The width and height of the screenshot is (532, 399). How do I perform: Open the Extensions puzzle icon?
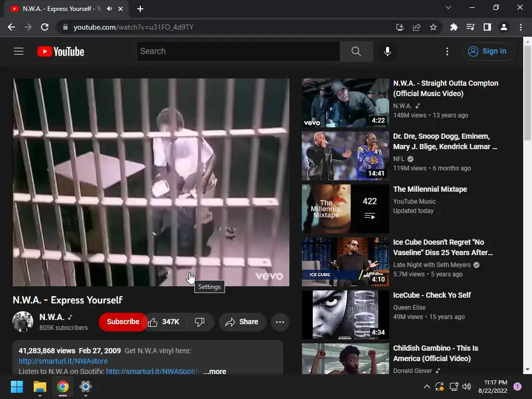[x=454, y=27]
